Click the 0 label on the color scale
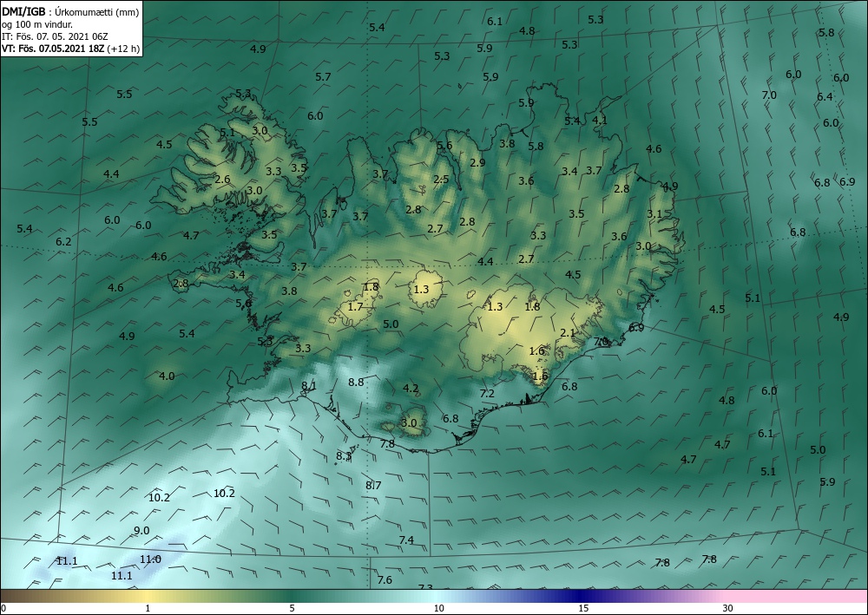This screenshot has width=868, height=615. pos(3,608)
